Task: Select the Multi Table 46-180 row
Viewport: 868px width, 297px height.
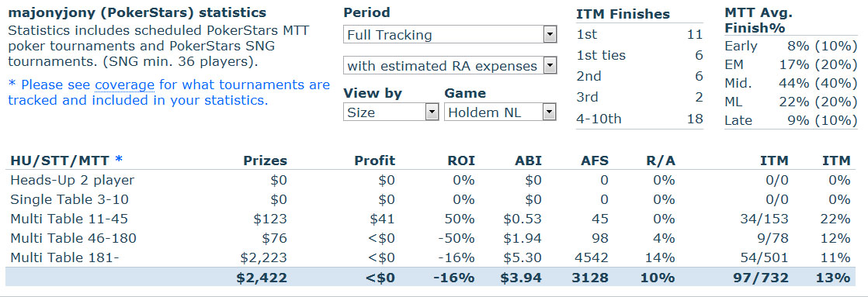Action: point(430,238)
